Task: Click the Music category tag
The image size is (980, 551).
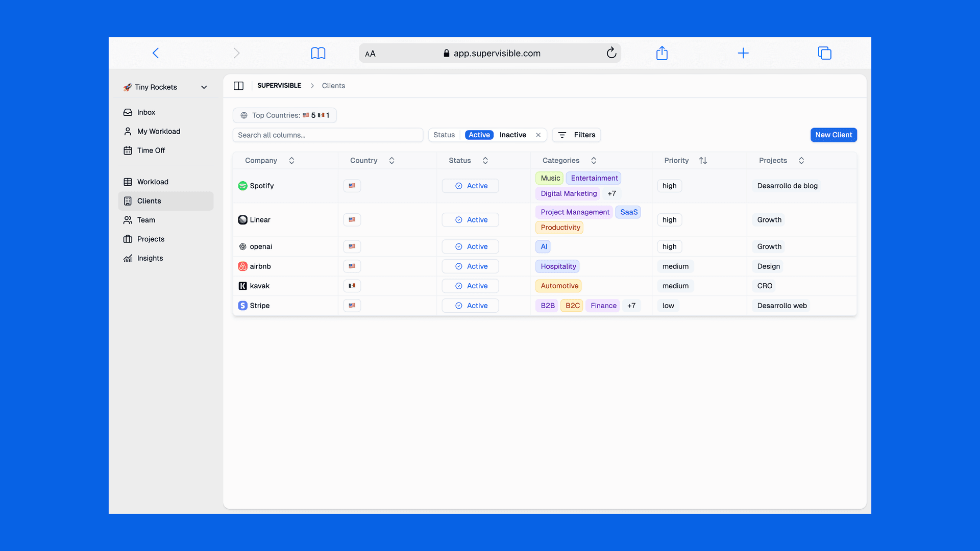Action: click(x=550, y=178)
